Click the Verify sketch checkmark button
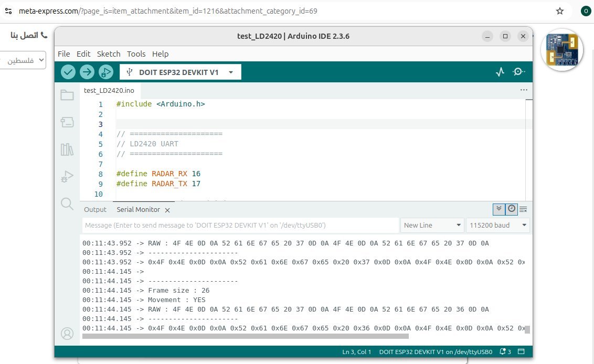This screenshot has height=364, width=594. tap(68, 72)
